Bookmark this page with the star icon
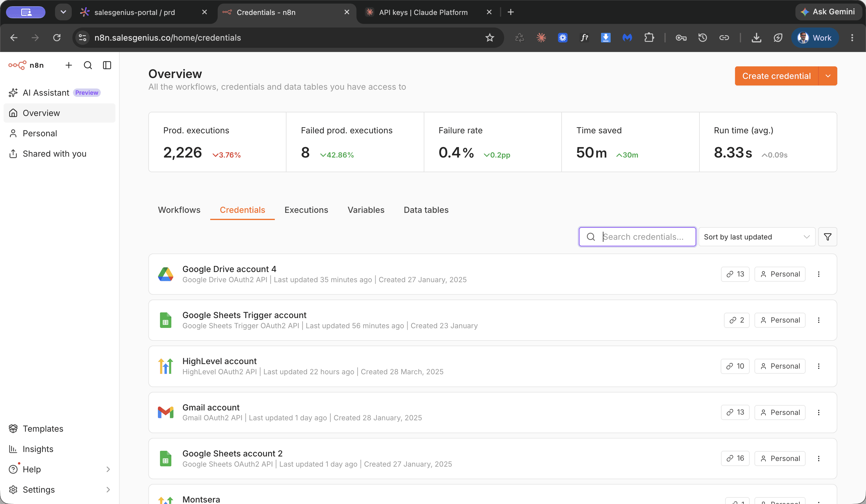 [490, 38]
